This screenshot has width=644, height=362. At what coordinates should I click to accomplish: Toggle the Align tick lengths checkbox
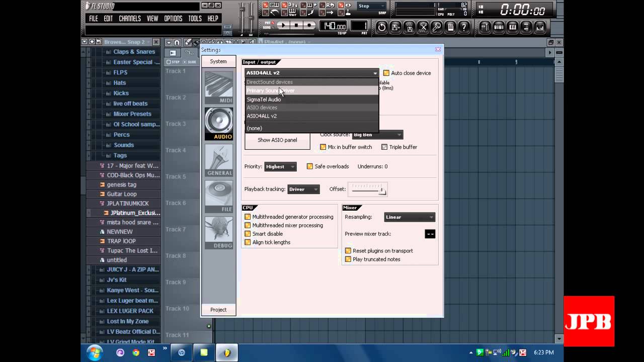click(x=248, y=242)
